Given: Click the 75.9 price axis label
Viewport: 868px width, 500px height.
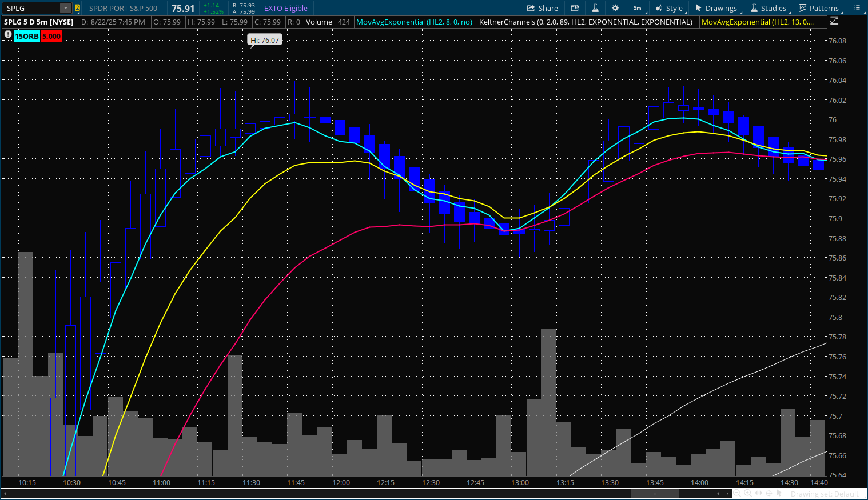Looking at the screenshot, I should tap(835, 218).
